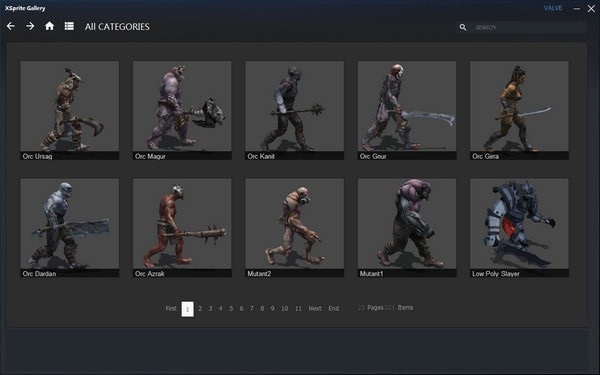Open the Orc Gina sprite
This screenshot has width=600, height=375.
519,110
